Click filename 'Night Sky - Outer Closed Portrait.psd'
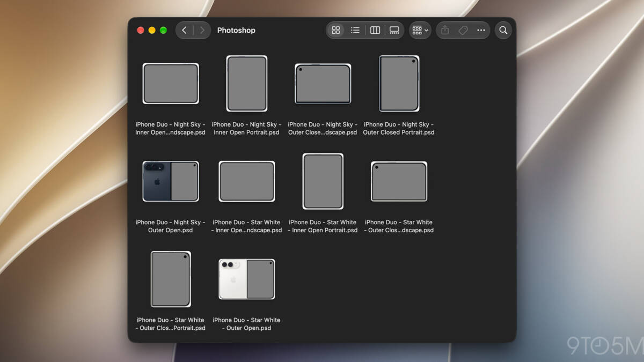 click(399, 128)
